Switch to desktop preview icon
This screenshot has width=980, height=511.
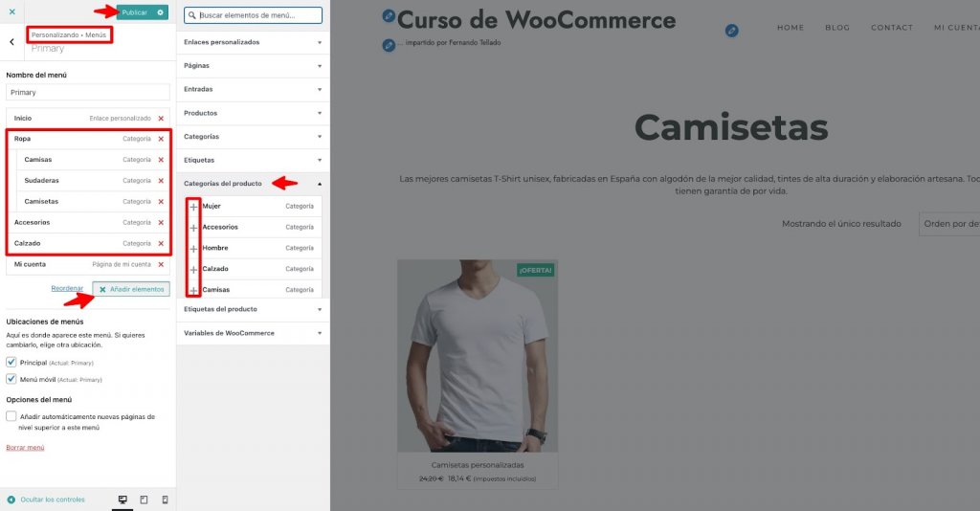pos(122,500)
